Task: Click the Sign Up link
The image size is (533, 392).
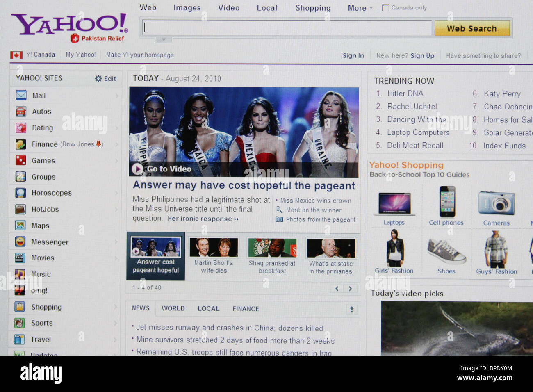Action: (422, 55)
